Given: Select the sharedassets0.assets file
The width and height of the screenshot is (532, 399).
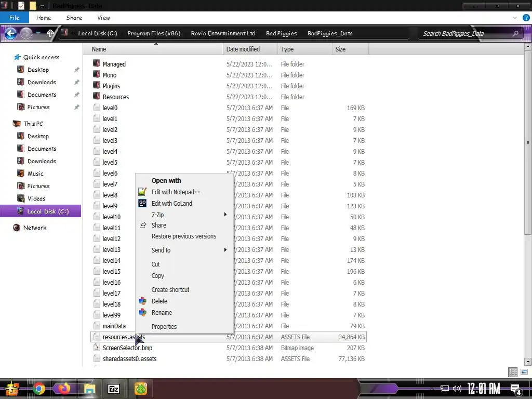Looking at the screenshot, I should point(129,358).
